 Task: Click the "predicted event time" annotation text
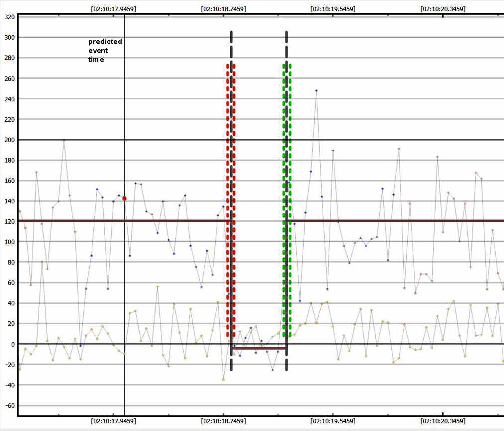click(x=105, y=50)
